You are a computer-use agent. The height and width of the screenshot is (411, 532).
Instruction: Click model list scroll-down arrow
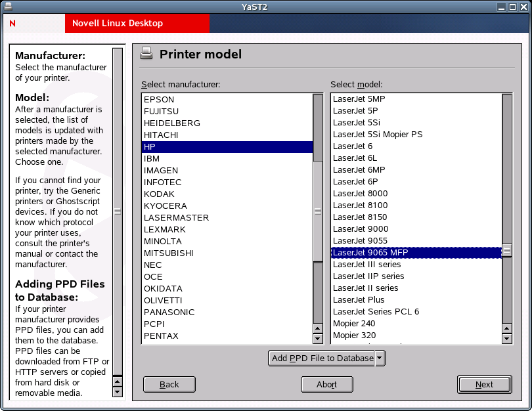[x=507, y=338]
